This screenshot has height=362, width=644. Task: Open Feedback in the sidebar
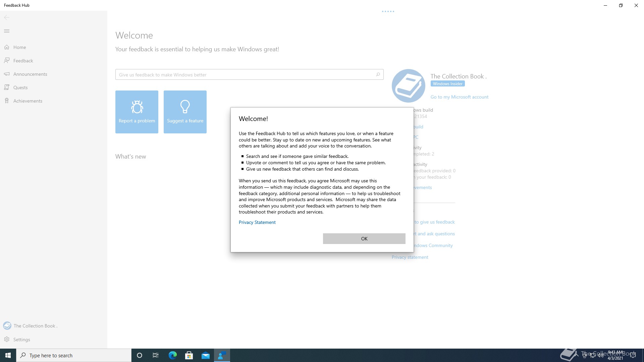[x=54, y=61]
